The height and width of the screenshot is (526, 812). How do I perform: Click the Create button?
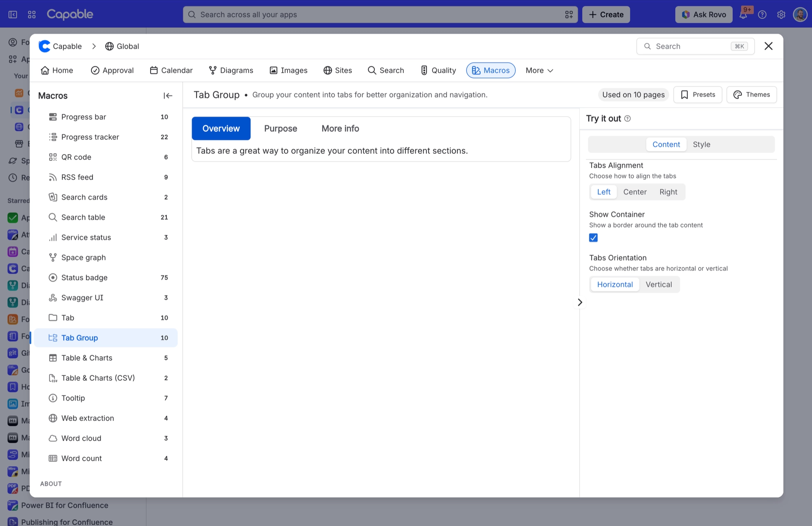pos(606,15)
